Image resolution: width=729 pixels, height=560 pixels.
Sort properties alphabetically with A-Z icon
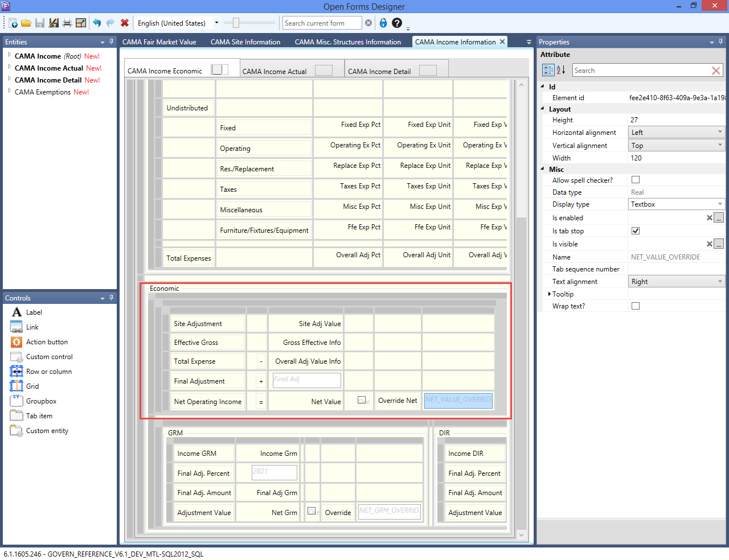tap(561, 70)
